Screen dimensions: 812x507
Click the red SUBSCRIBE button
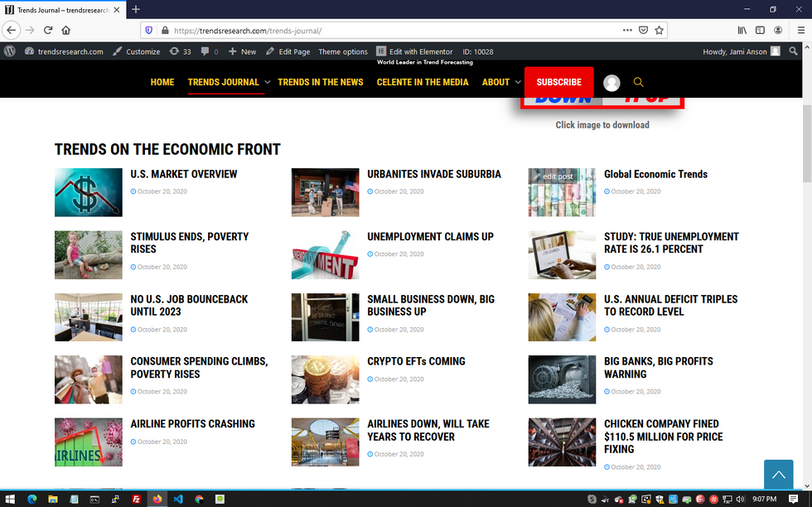pos(558,82)
